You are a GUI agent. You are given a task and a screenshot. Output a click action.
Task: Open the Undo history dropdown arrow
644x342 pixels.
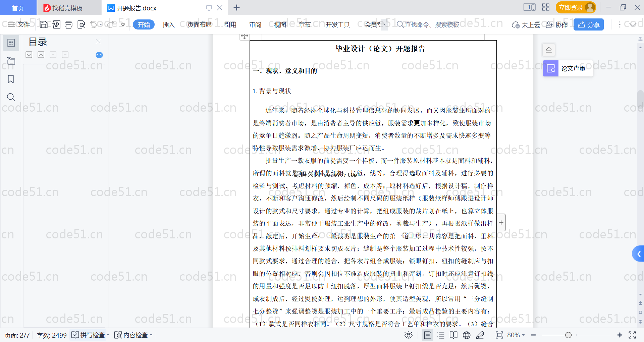coord(100,24)
